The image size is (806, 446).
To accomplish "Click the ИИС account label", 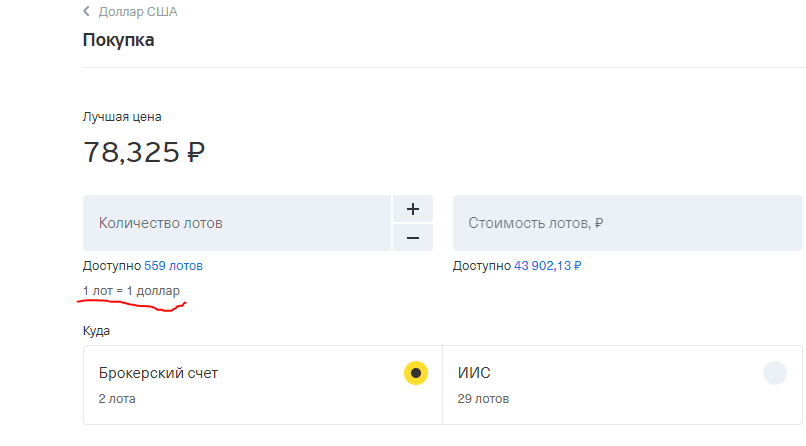I will point(474,373).
